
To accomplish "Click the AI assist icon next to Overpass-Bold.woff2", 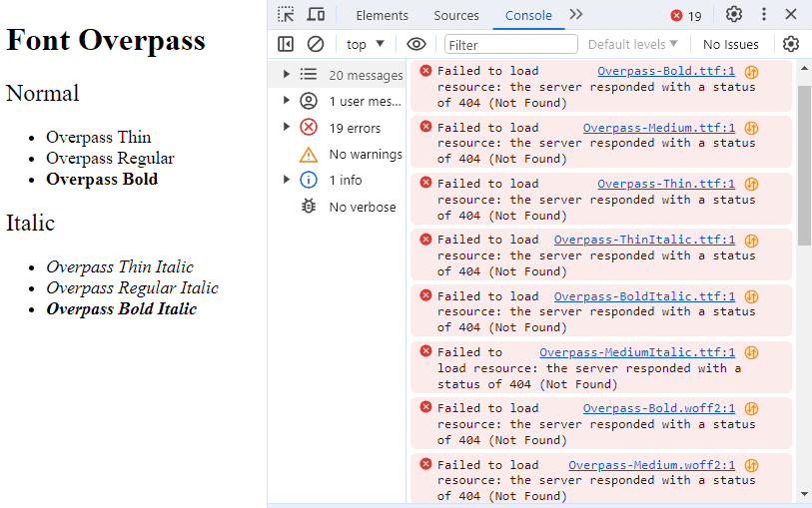I will click(751, 408).
